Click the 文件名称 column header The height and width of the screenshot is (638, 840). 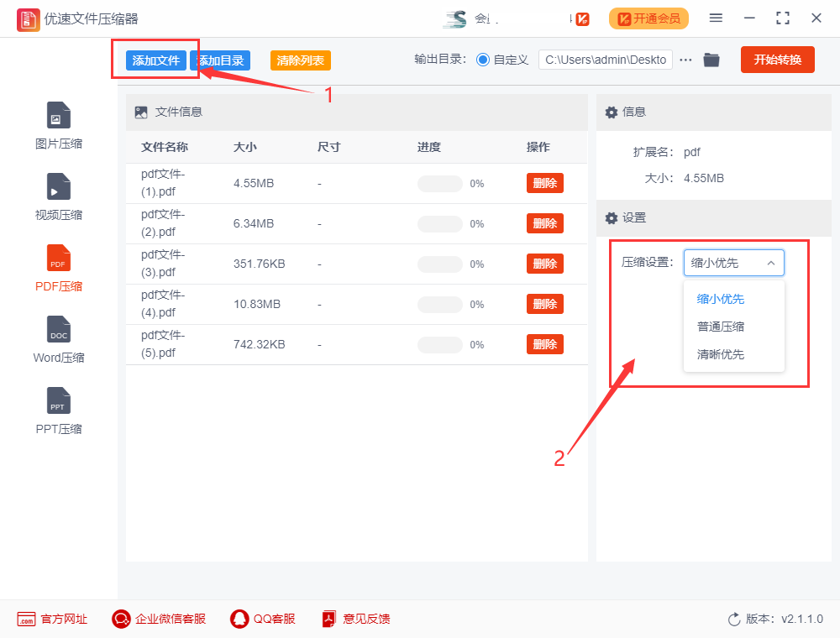pyautogui.click(x=165, y=147)
